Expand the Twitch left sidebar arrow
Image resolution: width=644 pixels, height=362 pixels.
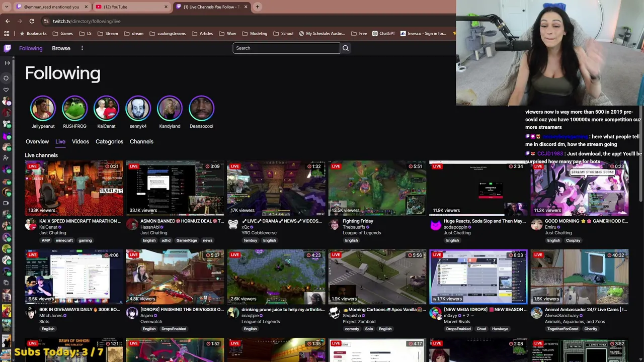(7, 63)
